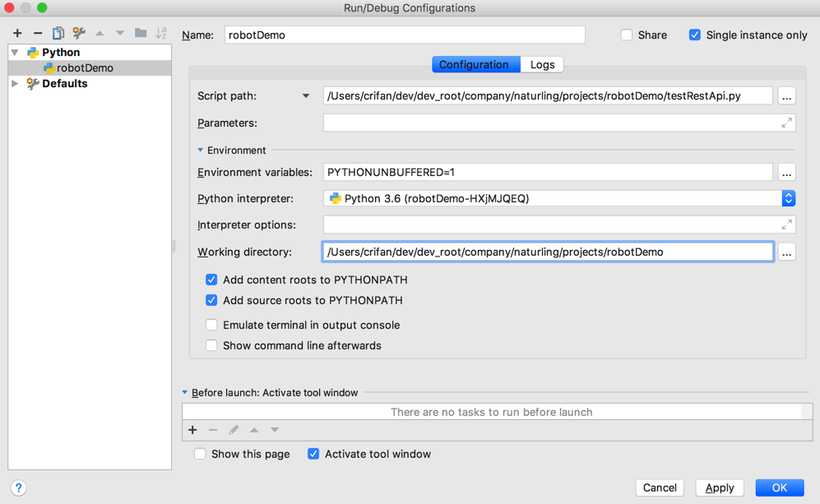
Task: Click the sort configurations icon
Action: pos(161,33)
